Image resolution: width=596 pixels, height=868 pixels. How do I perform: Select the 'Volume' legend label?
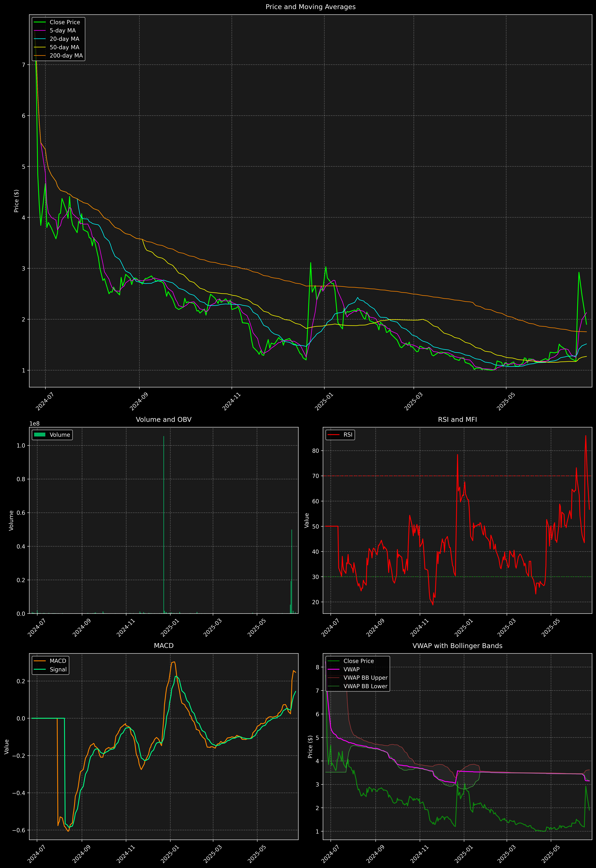[60, 435]
